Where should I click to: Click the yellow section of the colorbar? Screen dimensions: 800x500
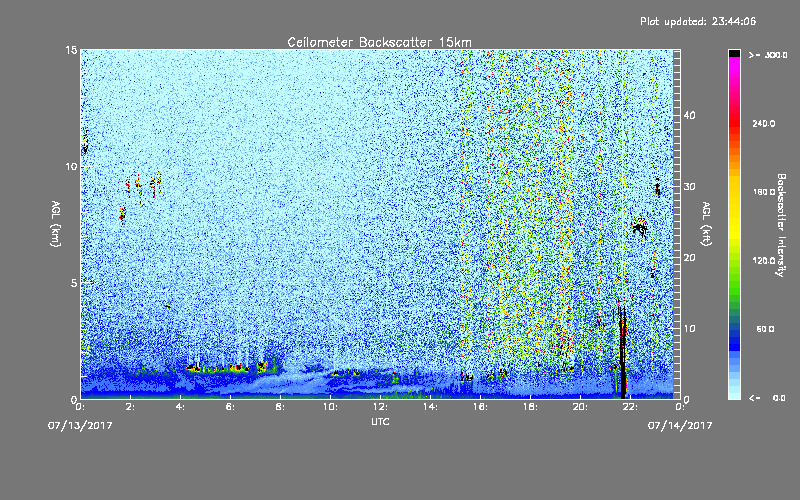pos(734,209)
